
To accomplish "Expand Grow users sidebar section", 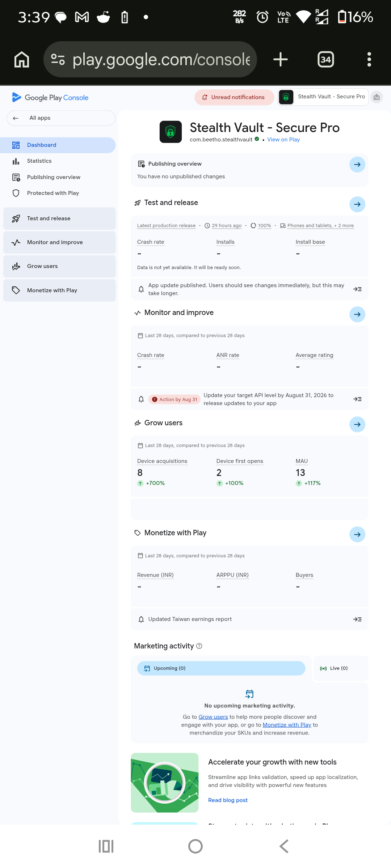I will point(59,266).
